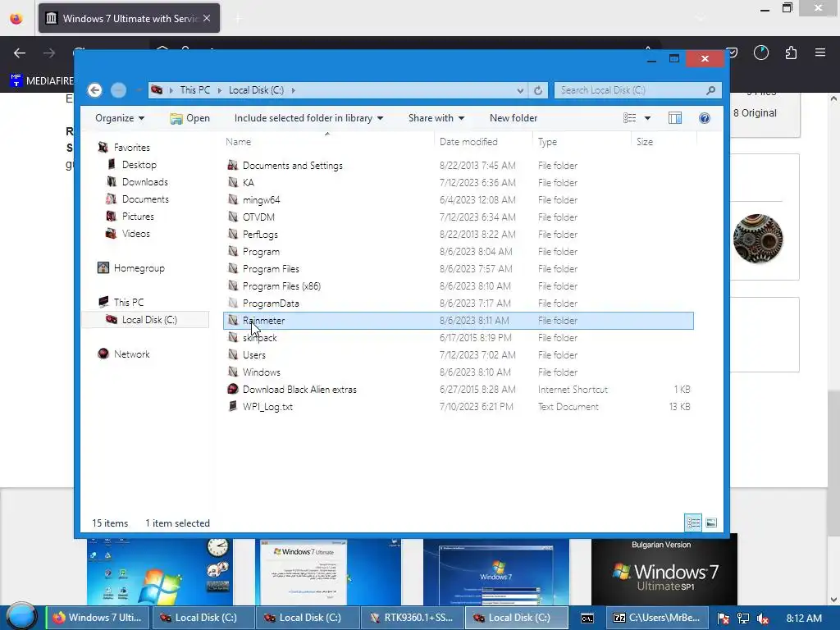Open the MEDIAFIRE bookmark in Firefox
Viewport: 840px width, 630px height.
pyautogui.click(x=42, y=80)
